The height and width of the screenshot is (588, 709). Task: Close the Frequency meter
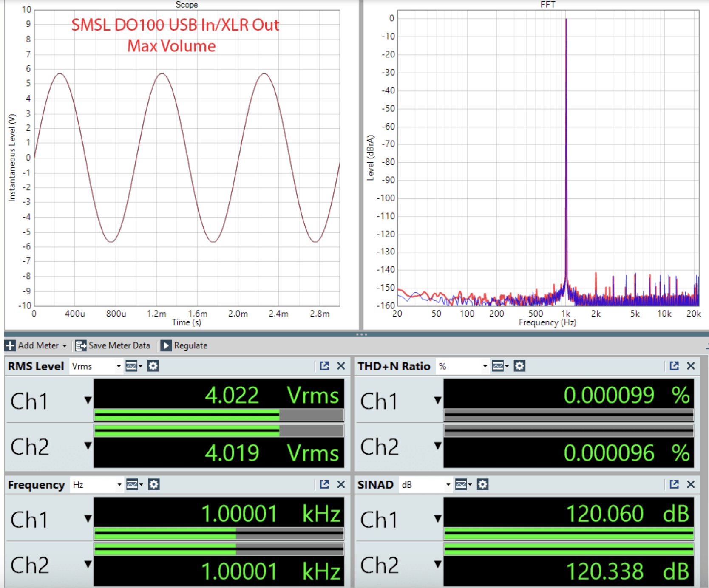341,484
